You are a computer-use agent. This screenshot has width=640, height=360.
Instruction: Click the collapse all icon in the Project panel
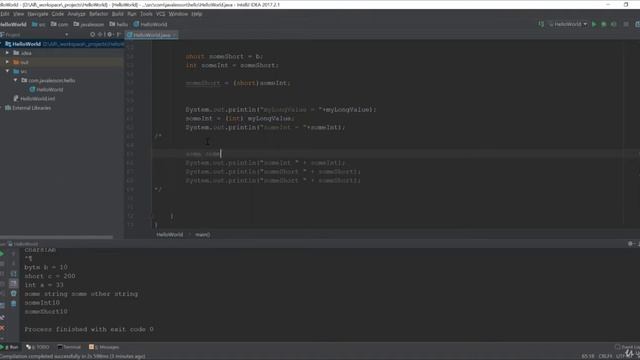[100, 35]
